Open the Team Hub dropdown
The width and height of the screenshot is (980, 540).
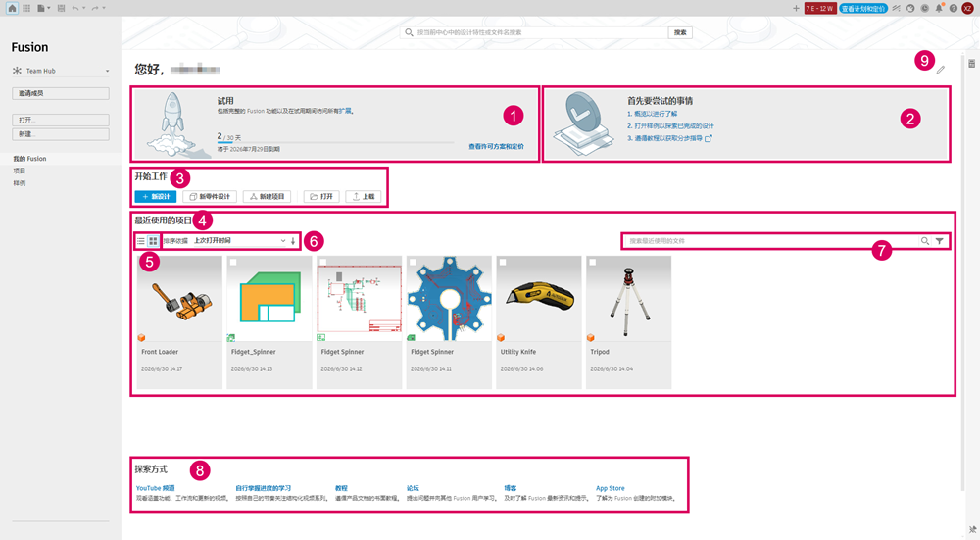(61, 71)
